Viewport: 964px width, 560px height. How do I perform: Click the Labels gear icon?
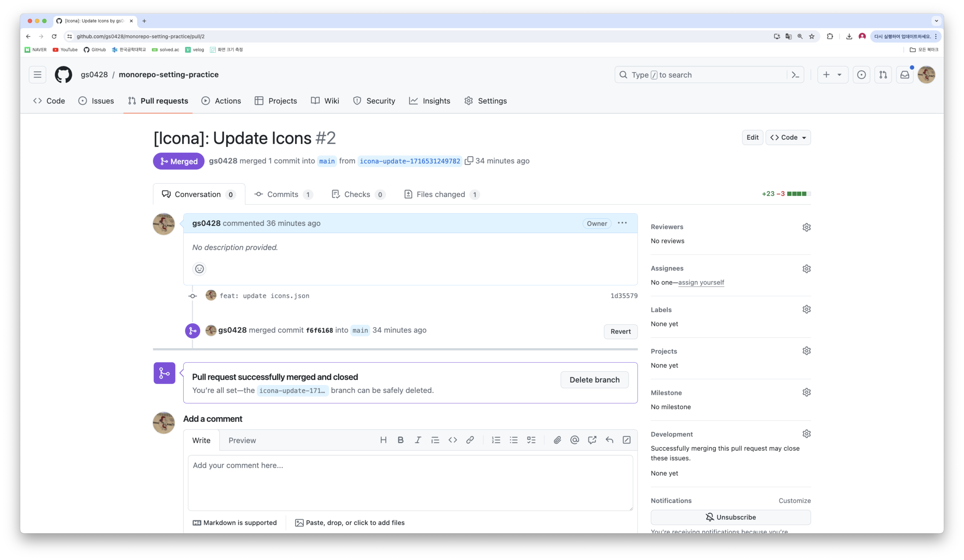pos(806,309)
